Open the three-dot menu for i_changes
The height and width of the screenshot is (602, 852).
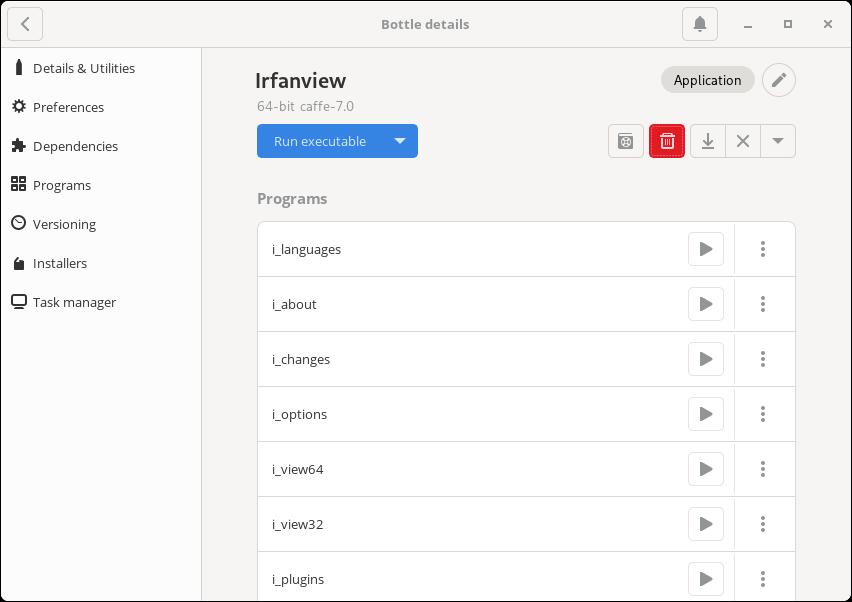pos(763,359)
